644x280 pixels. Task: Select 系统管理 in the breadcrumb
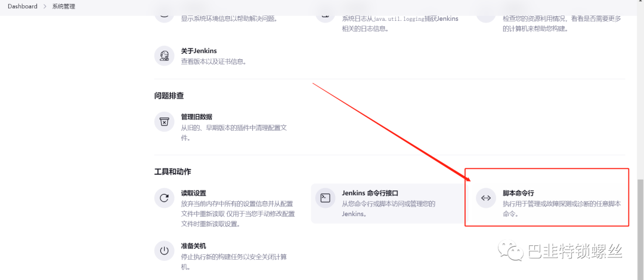tap(64, 7)
